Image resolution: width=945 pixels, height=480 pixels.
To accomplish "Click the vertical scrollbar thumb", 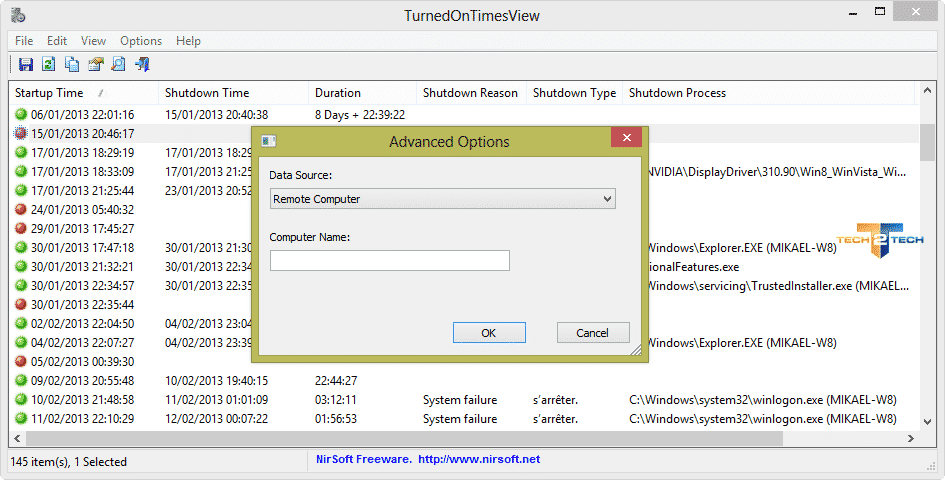I will coord(928,142).
